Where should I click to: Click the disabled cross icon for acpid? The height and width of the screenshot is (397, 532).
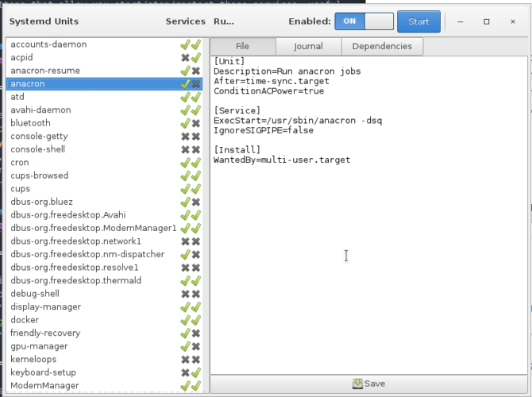click(x=185, y=58)
